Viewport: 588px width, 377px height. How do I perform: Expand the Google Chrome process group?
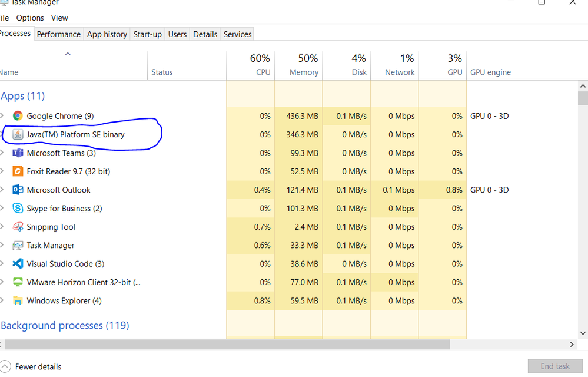[x=2, y=116]
